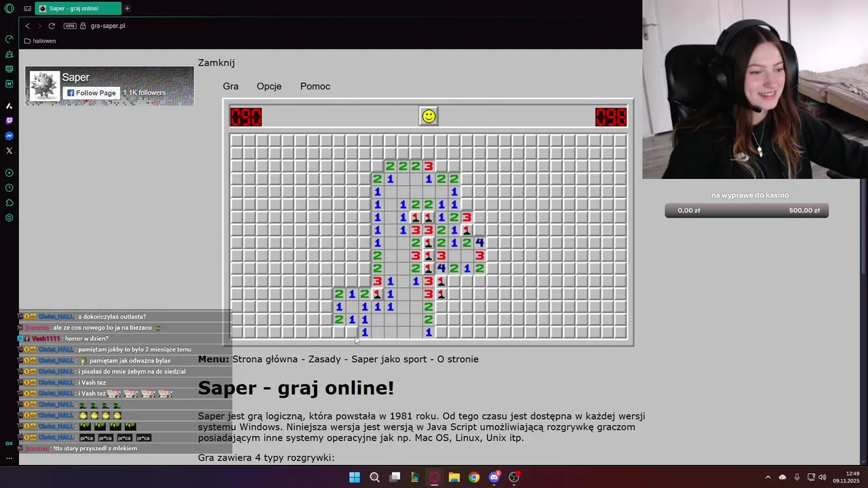Open the Strona główna link
This screenshot has height=488, width=868.
tap(265, 359)
